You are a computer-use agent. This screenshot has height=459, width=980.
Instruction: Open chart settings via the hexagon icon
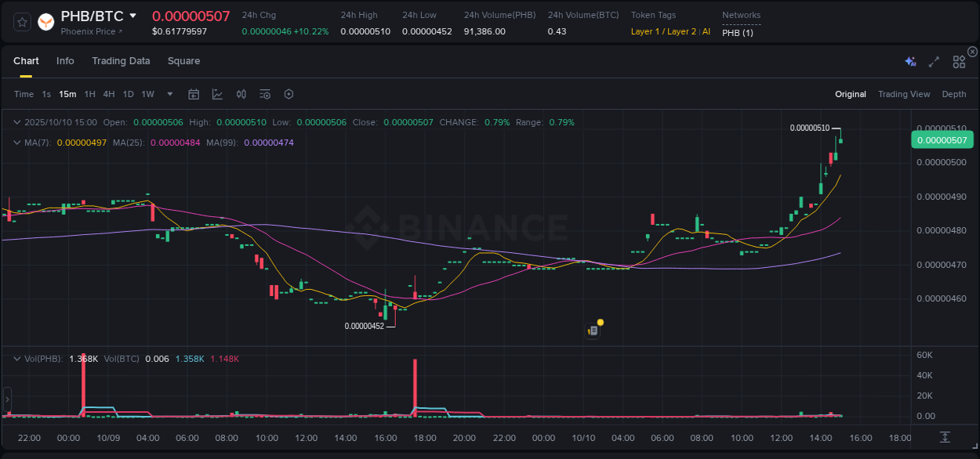pos(289,93)
